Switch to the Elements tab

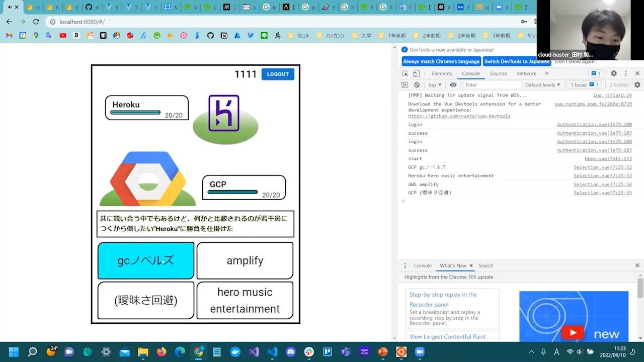[x=442, y=73]
